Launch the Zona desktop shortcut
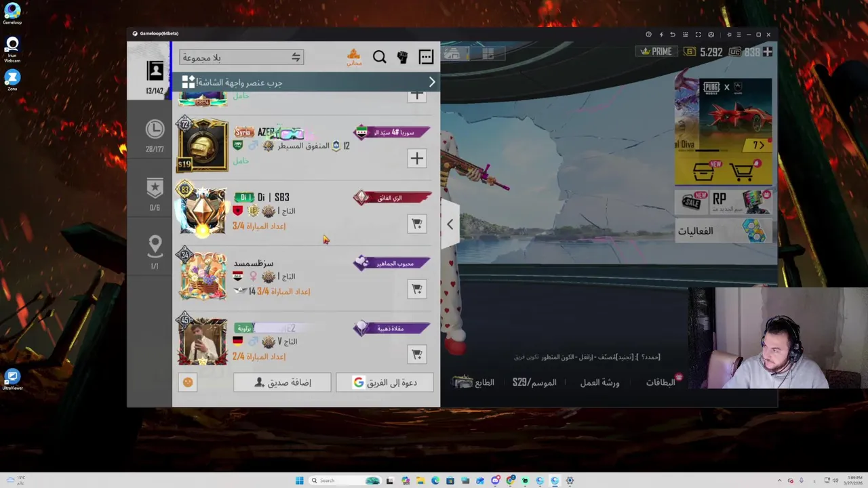 tap(12, 80)
